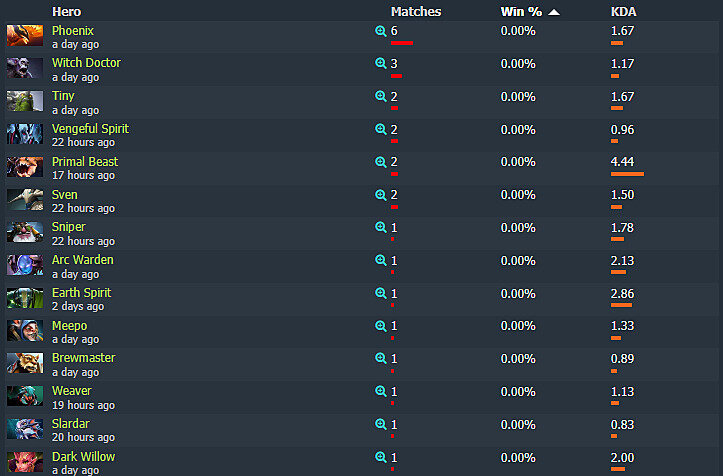Image resolution: width=723 pixels, height=476 pixels.
Task: Click '17 hours ago' under Primal Beast
Action: pos(83,175)
